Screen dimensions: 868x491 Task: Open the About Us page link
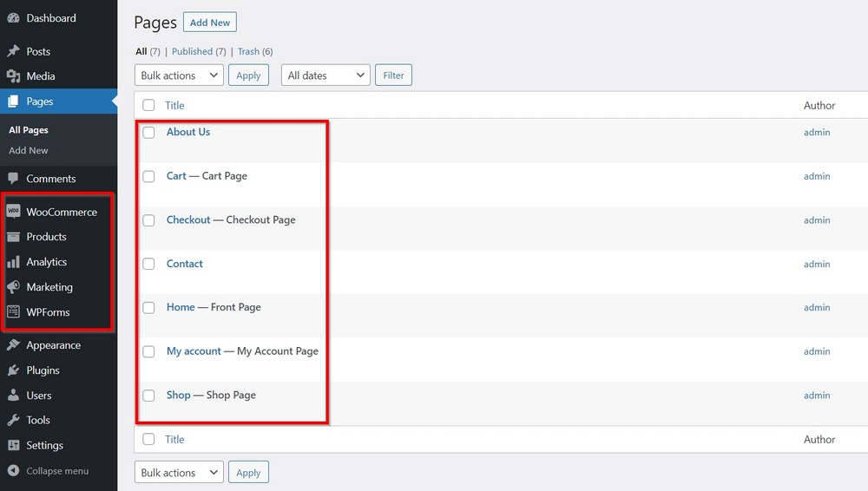(188, 132)
